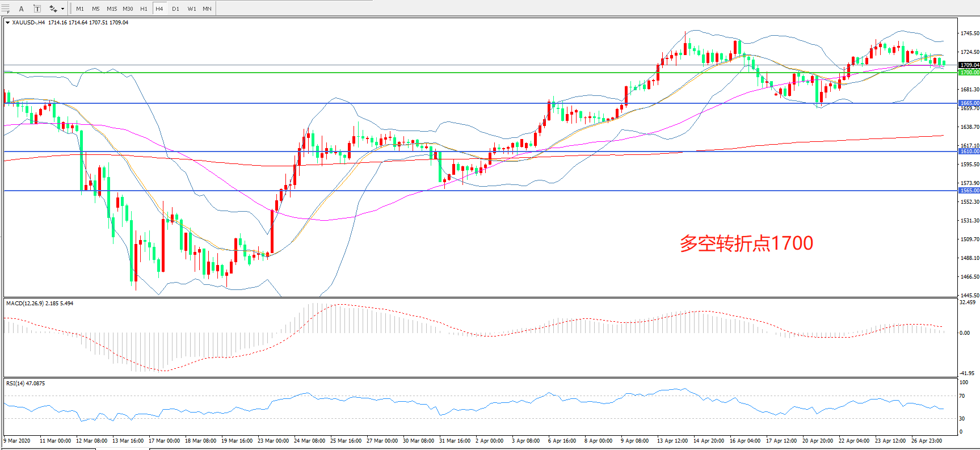Screen dimensions: 980x450
Task: Click the MACD(12,26,9) indicator label
Action: (39, 304)
